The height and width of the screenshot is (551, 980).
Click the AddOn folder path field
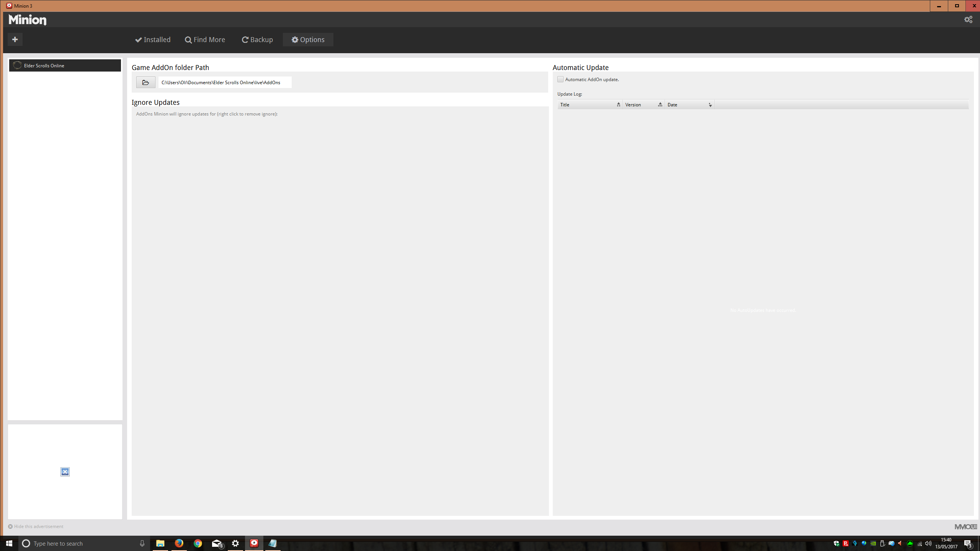click(x=225, y=82)
